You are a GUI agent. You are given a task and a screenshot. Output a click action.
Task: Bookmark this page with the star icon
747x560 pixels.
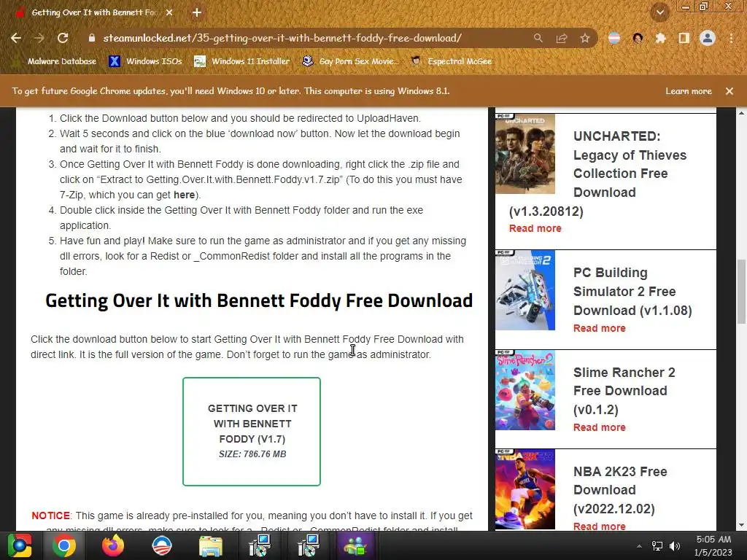[x=585, y=38]
